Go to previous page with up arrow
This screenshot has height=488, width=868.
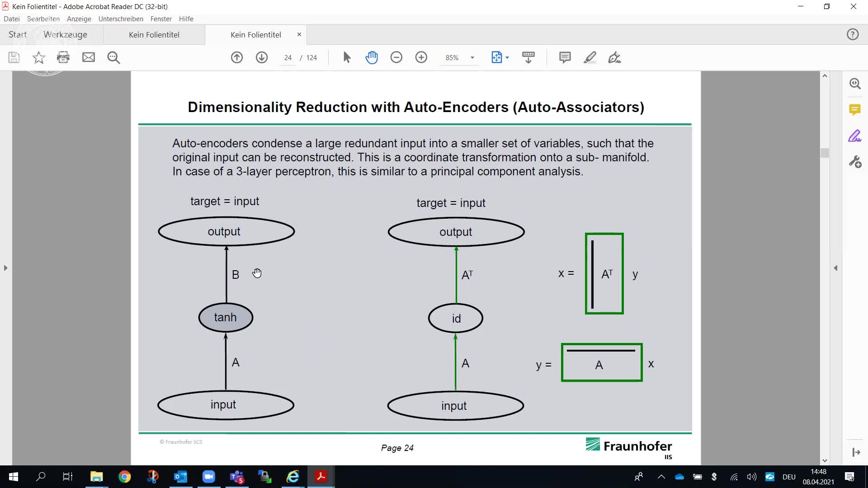click(x=237, y=57)
